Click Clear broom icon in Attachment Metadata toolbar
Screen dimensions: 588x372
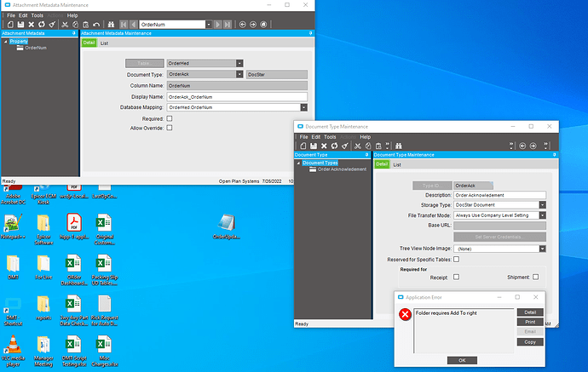[52, 25]
